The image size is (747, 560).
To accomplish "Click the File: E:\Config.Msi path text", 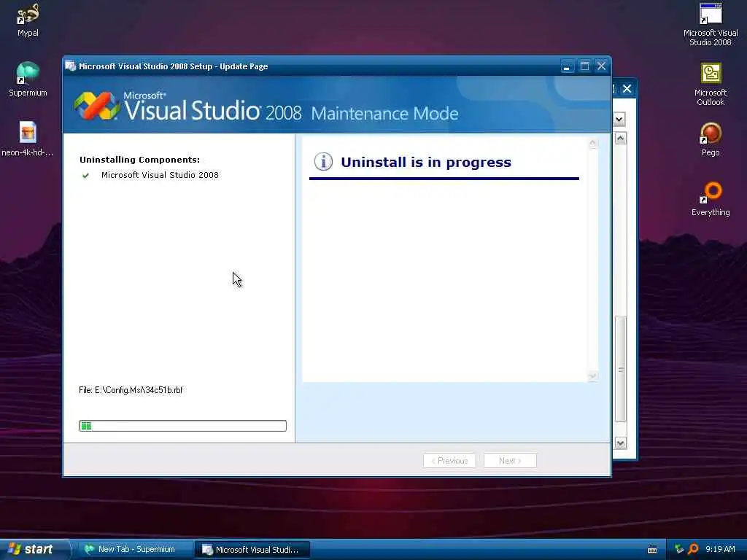I will coord(131,390).
